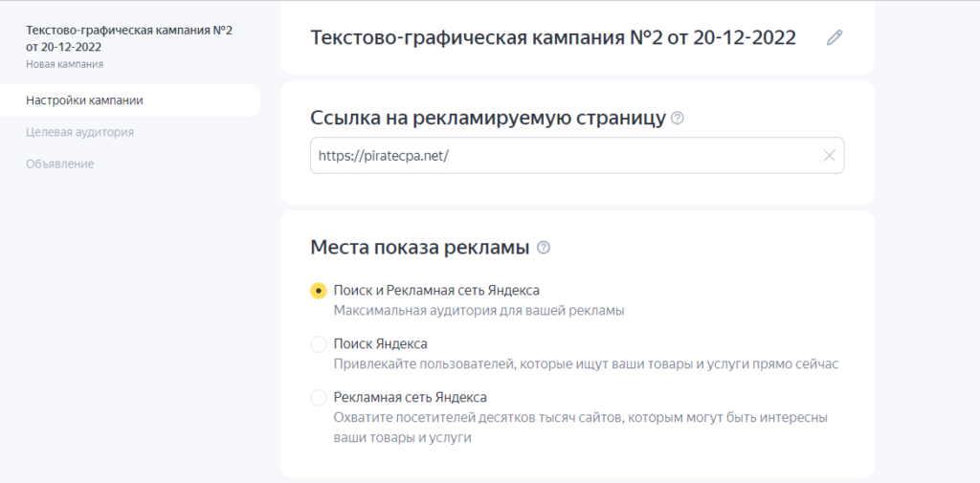
Task: Click the Максимальная аудитория для вашей рекламы description
Action: 479,311
